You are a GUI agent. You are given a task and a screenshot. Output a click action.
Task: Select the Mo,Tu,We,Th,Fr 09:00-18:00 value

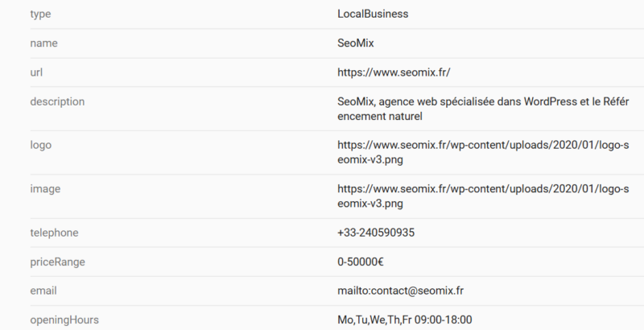(405, 320)
